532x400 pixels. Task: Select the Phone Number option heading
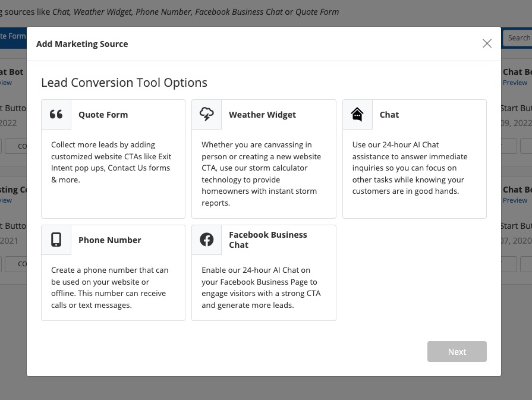click(x=110, y=240)
